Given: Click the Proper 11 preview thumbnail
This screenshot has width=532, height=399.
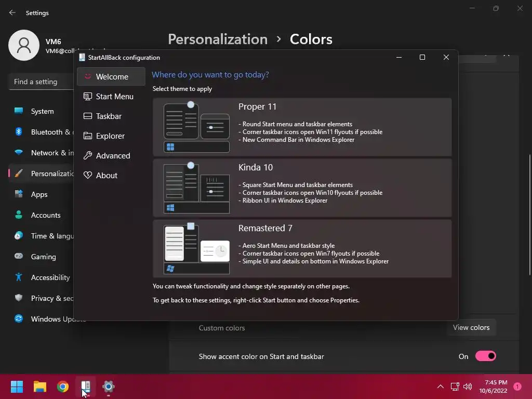Looking at the screenshot, I should point(196,127).
